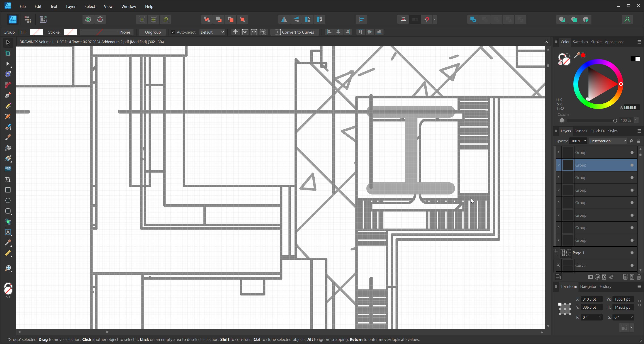Hide the highlighted Group layer
The image size is (644, 344).
pyautogui.click(x=632, y=165)
